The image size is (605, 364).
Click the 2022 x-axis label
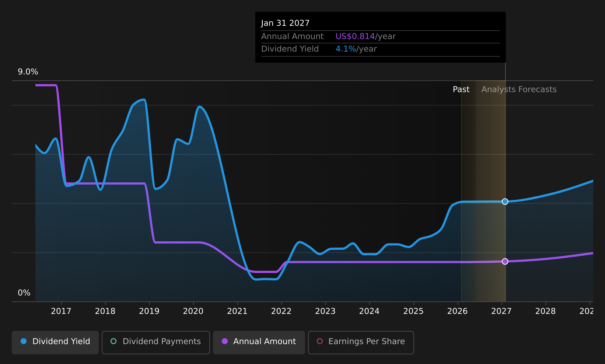coord(281,311)
